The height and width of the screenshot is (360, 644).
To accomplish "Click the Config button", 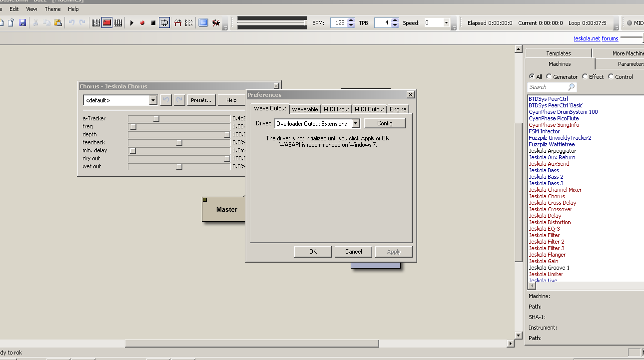I will click(x=384, y=123).
